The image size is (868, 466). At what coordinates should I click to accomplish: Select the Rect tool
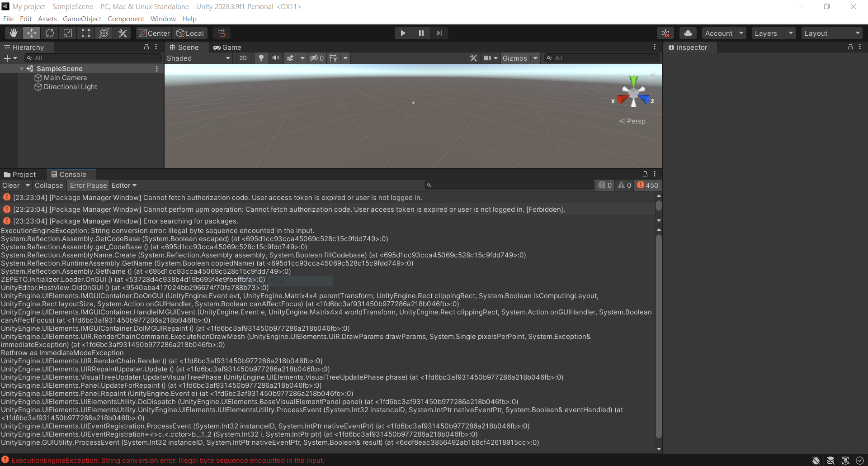coord(86,33)
